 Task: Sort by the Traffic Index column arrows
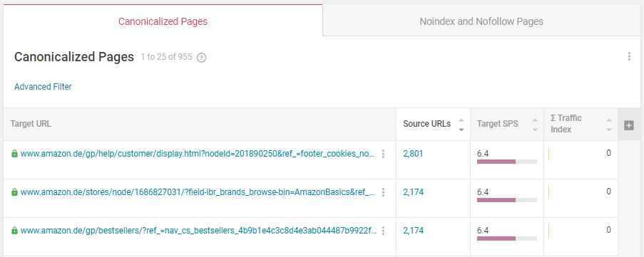click(x=608, y=125)
